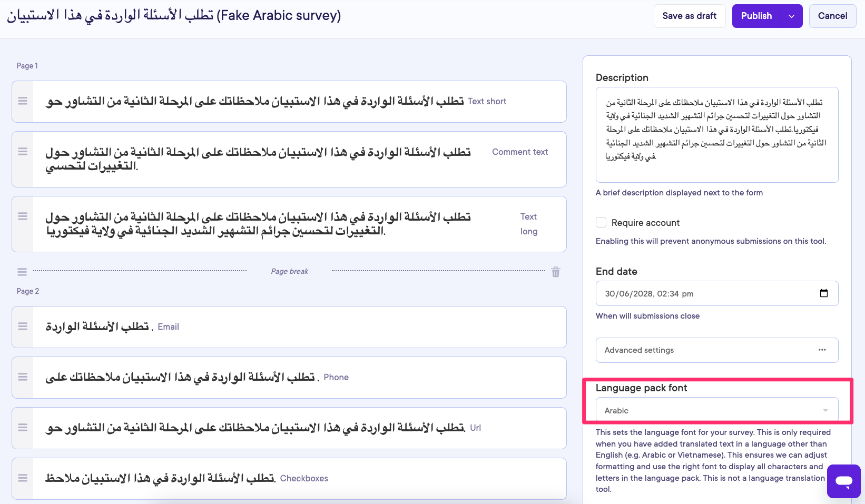Delete the page break using the trash icon

(555, 272)
